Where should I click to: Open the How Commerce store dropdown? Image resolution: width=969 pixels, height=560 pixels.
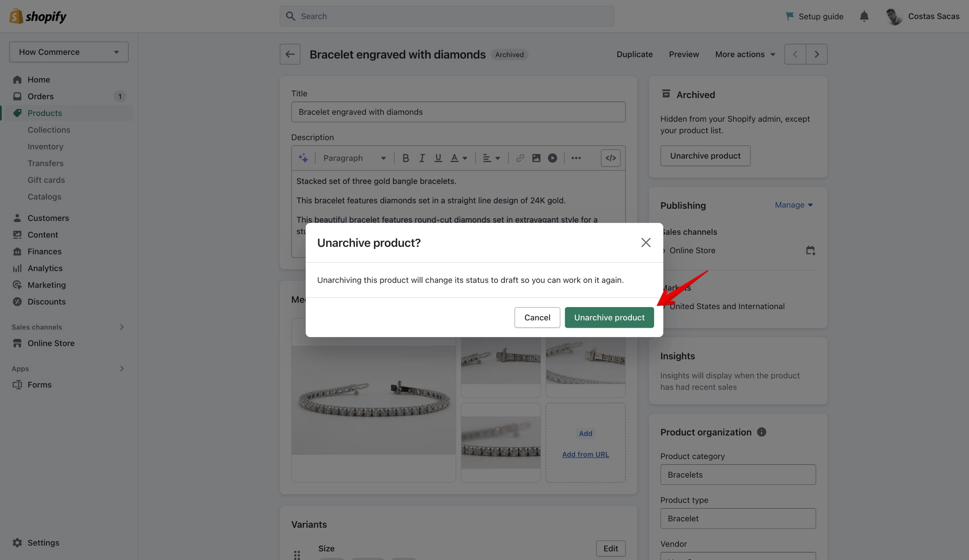pyautogui.click(x=69, y=52)
